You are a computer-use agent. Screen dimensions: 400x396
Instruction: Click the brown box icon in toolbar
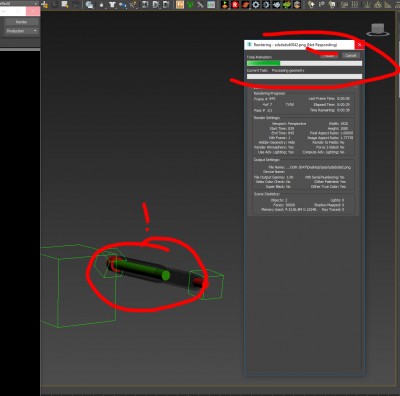point(297,4)
